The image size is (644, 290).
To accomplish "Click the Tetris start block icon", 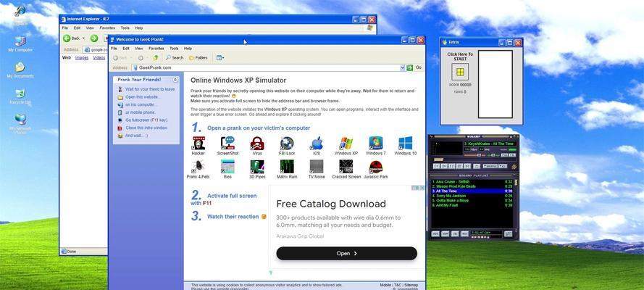I will (460, 72).
